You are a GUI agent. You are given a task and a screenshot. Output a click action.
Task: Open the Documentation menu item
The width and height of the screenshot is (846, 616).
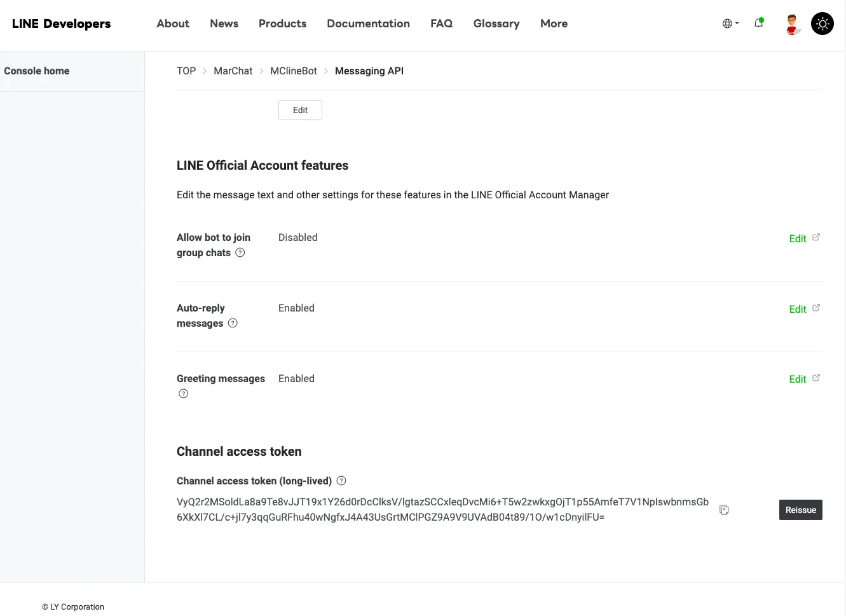(x=368, y=24)
